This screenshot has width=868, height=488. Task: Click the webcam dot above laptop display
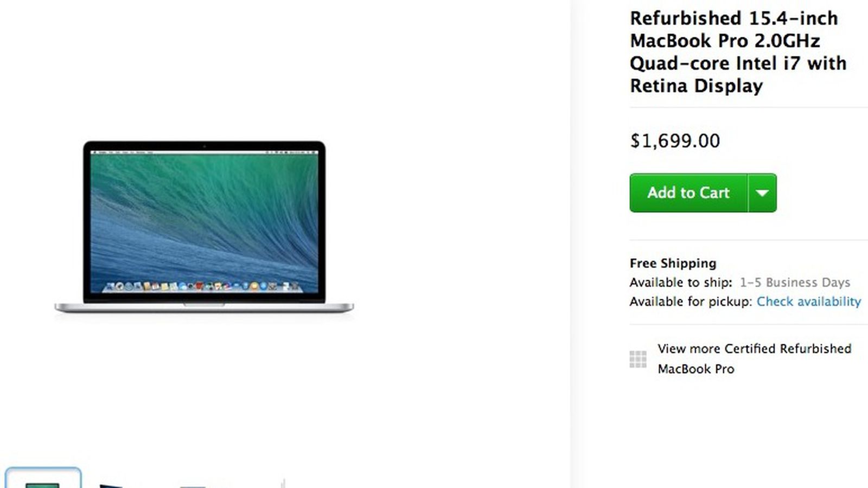point(204,146)
